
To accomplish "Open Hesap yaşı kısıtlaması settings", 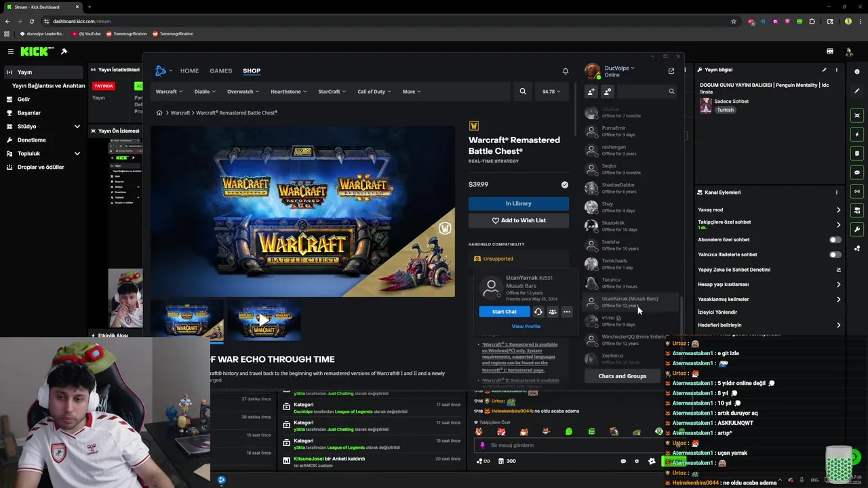I will tap(769, 285).
